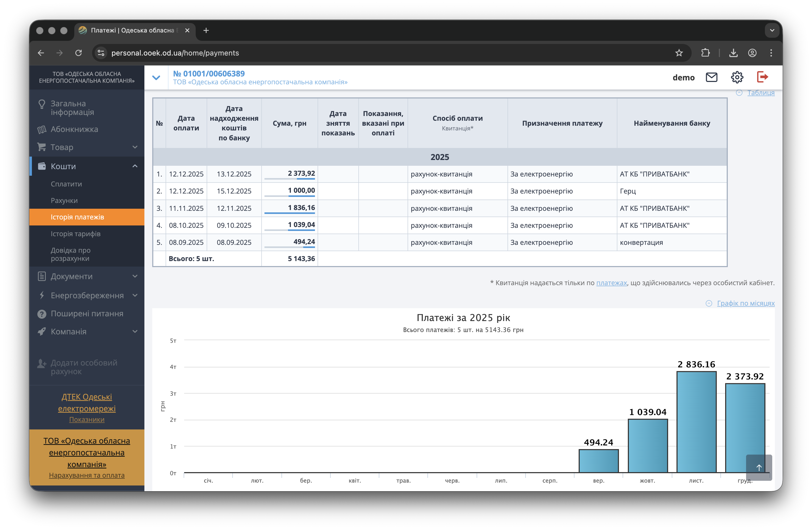Select Сплатити in the sidebar
This screenshot has height=530, width=812.
click(66, 184)
